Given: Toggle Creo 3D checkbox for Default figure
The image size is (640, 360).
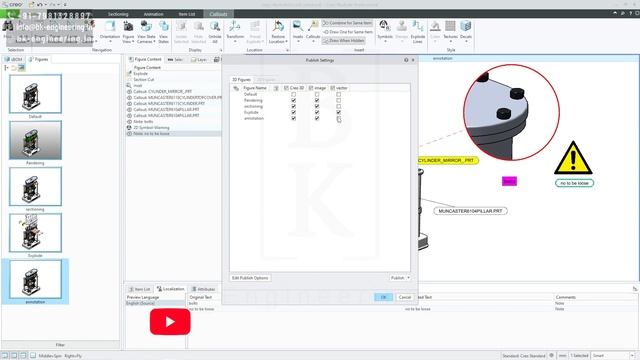Looking at the screenshot, I should pos(293,94).
